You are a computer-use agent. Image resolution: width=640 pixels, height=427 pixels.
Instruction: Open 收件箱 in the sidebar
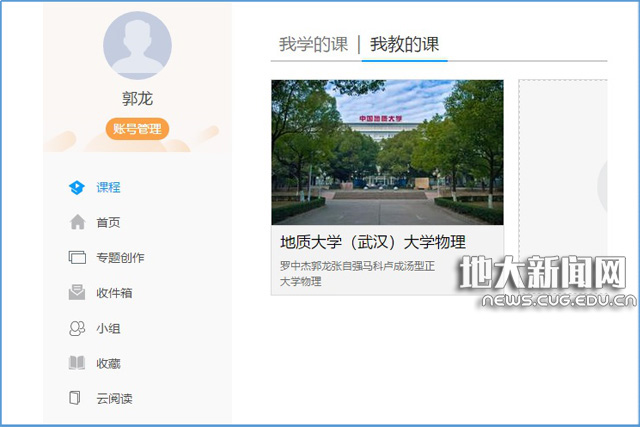click(x=114, y=293)
